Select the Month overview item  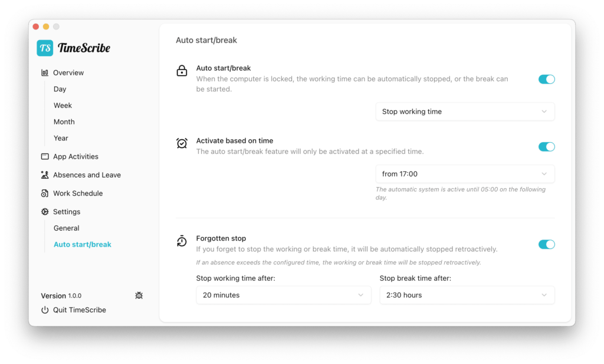(x=64, y=122)
